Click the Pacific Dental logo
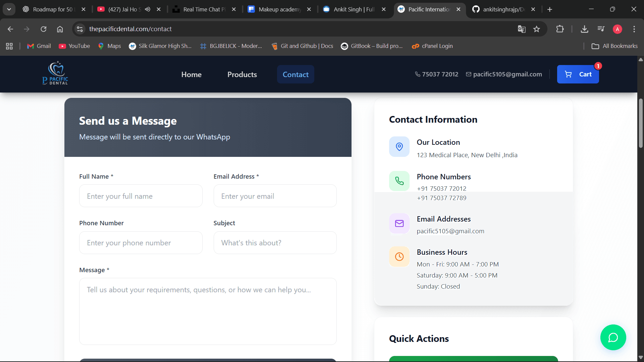Screen dimensions: 644x362 [55, 73]
